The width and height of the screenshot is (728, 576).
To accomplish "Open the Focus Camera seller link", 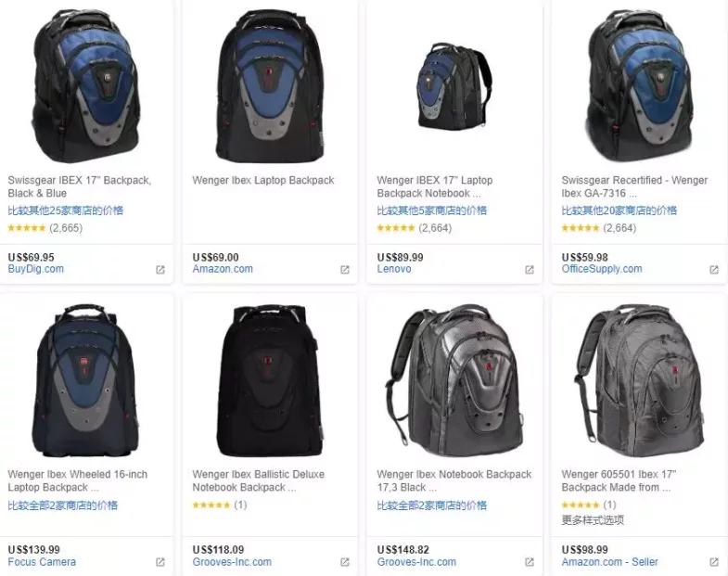I will tap(42, 562).
